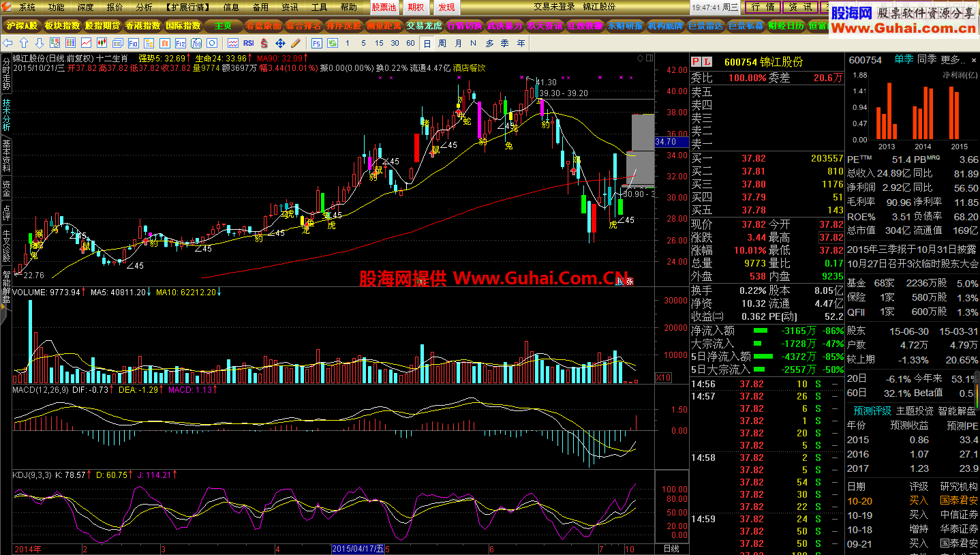Select the pencil drawing tool
Screen dimensions: 980x555
point(295,43)
